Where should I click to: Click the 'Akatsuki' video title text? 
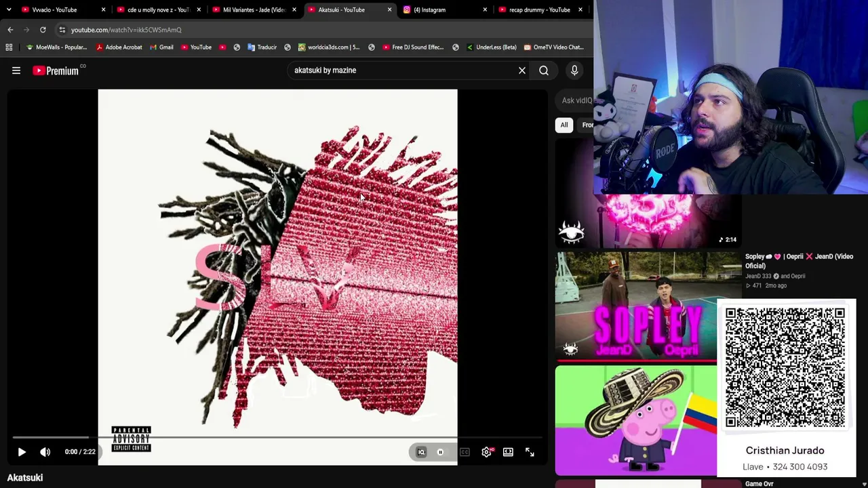tap(25, 478)
